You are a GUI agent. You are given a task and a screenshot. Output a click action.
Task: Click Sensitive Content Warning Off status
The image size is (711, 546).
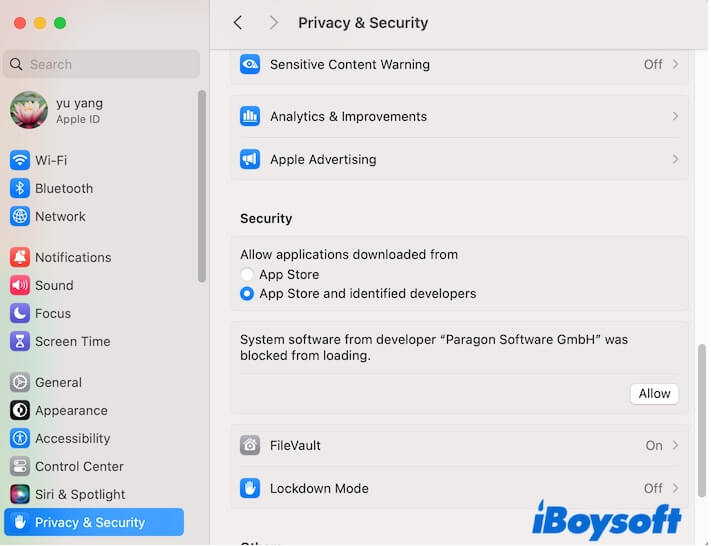click(653, 64)
